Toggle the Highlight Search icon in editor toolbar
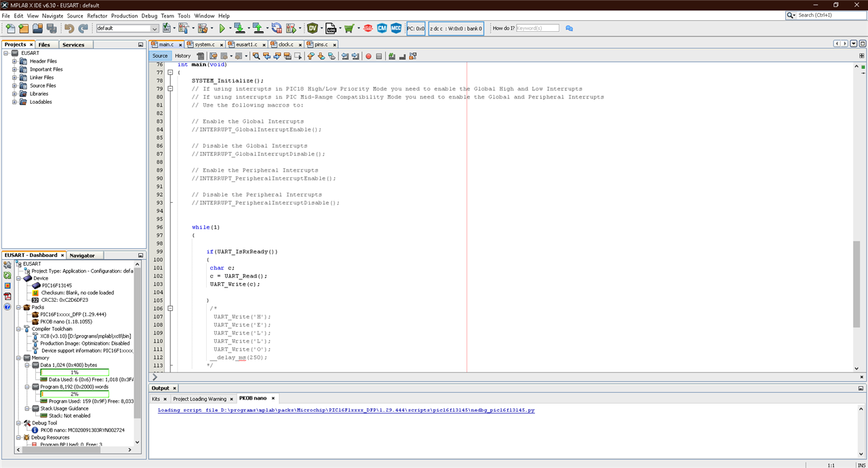This screenshot has width=868, height=468. (288, 56)
